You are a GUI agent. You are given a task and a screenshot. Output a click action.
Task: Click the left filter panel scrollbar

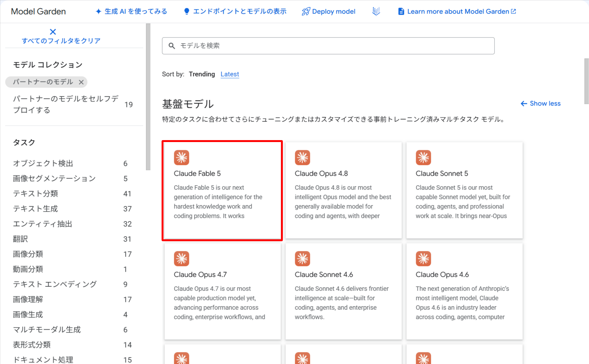(x=148, y=97)
